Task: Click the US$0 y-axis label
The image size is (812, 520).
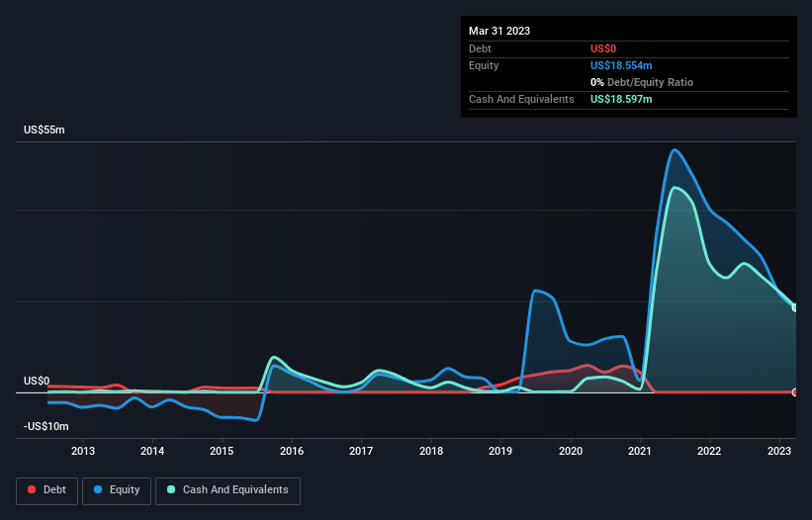Action: point(37,381)
